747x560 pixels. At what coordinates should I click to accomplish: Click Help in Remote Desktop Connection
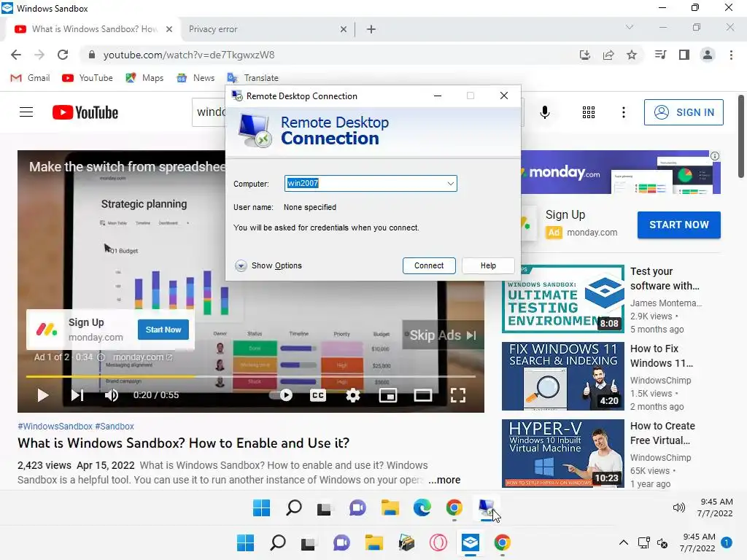[488, 265]
